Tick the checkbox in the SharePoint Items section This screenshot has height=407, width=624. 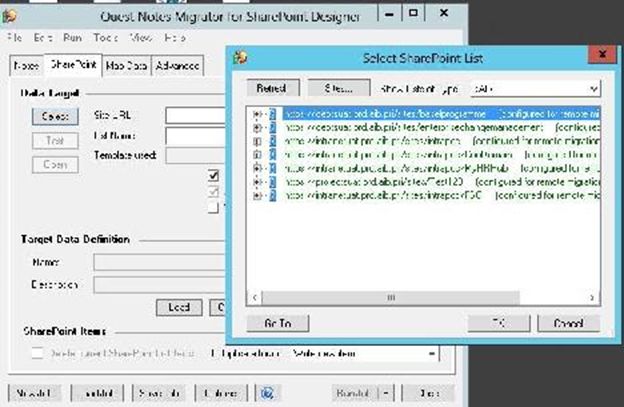tap(37, 353)
